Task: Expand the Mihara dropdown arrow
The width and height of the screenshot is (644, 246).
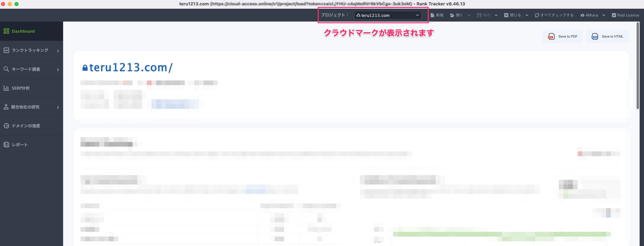Action: 604,15
